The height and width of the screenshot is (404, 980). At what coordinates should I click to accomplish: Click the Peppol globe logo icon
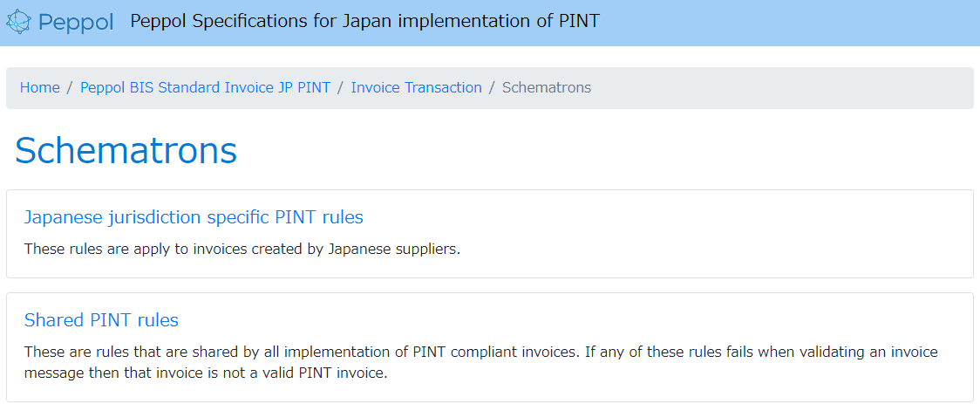click(19, 22)
